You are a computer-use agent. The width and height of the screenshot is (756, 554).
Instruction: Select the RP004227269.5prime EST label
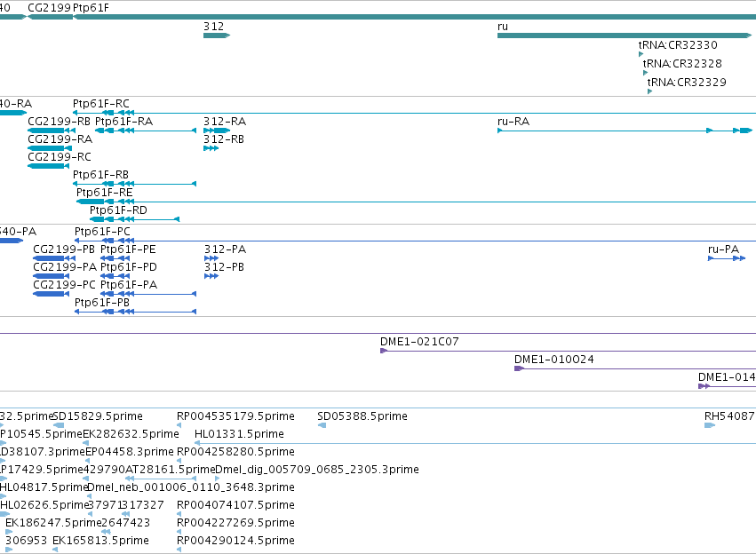tap(235, 523)
